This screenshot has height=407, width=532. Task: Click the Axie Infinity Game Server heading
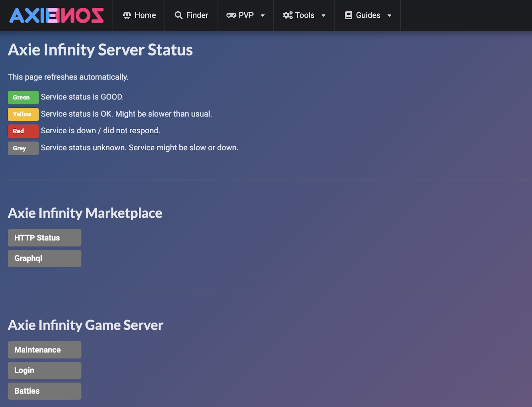[85, 325]
